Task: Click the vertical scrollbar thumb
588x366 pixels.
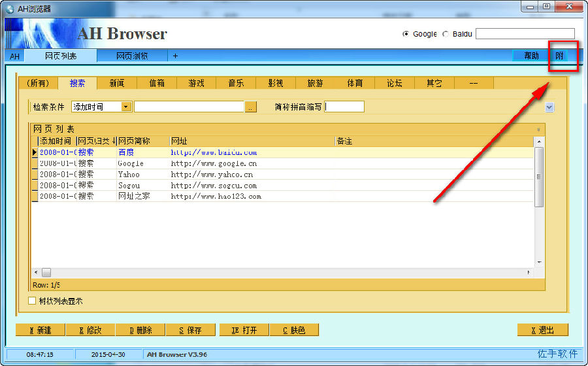Action: point(539,177)
